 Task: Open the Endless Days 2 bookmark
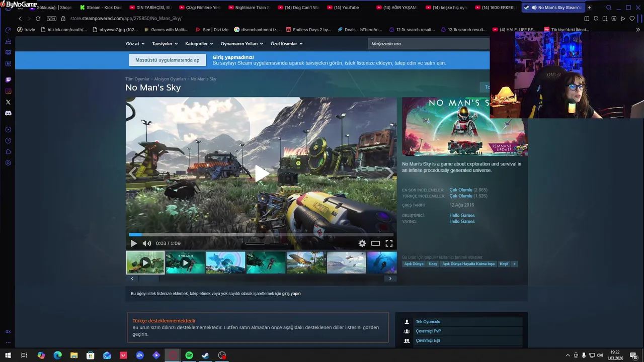tap(308, 30)
